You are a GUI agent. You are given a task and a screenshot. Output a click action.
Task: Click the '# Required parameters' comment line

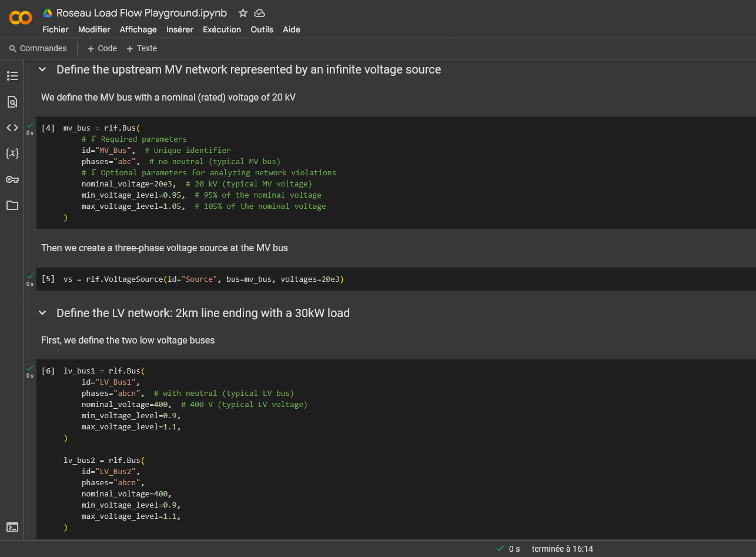click(134, 139)
